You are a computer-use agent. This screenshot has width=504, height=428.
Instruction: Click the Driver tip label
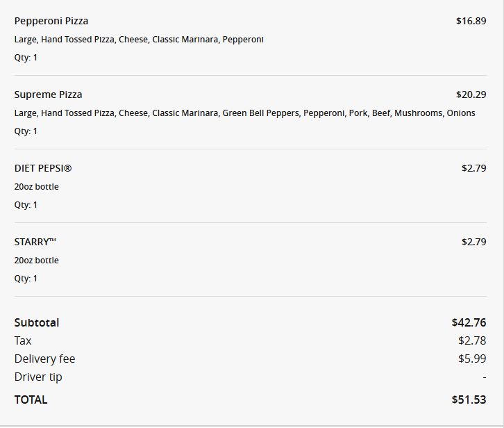pos(38,377)
